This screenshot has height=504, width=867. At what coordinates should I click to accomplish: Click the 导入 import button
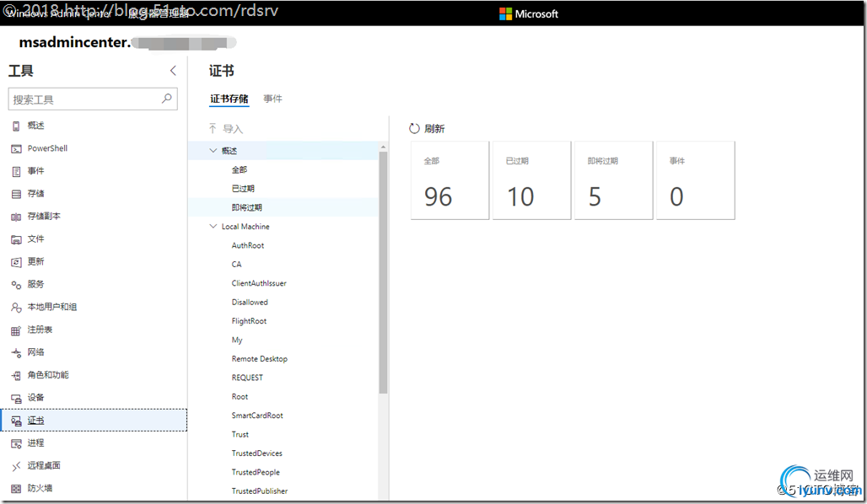click(x=225, y=129)
